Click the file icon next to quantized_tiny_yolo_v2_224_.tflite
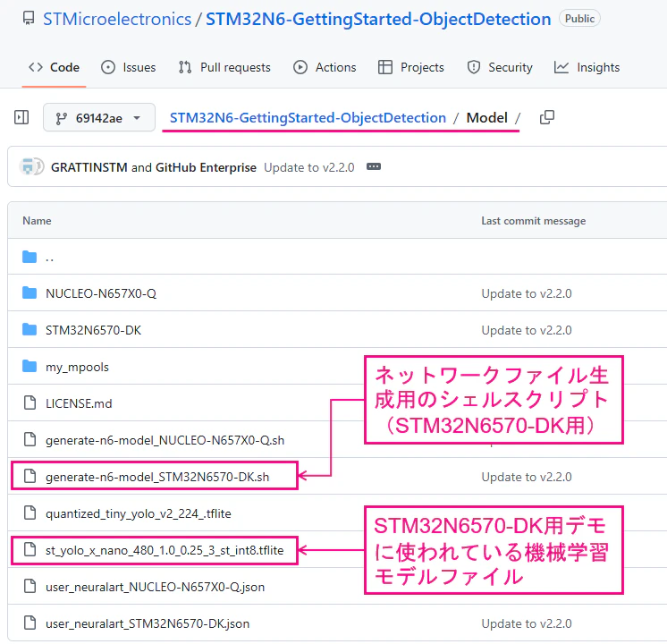667x644 pixels. [30, 513]
